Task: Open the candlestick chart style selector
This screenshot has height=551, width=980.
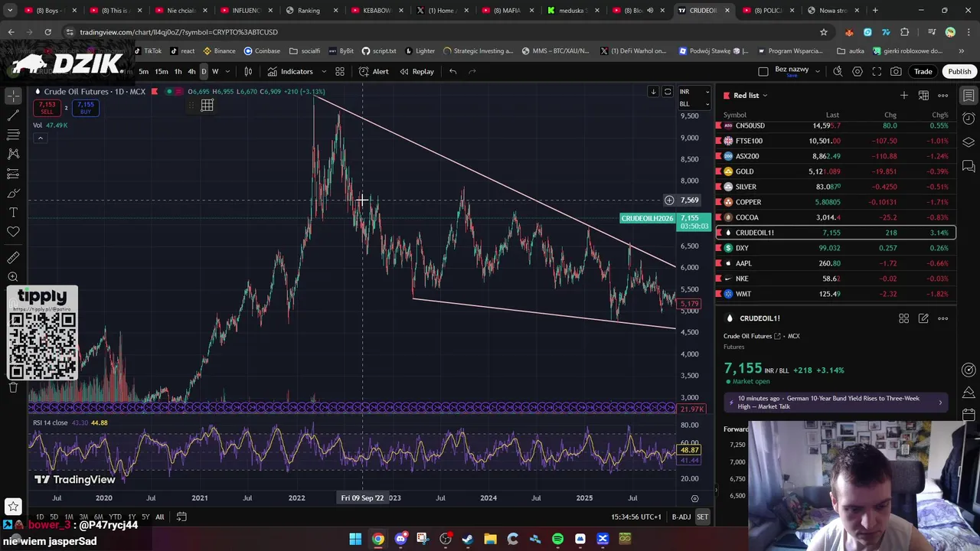Action: tap(248, 71)
